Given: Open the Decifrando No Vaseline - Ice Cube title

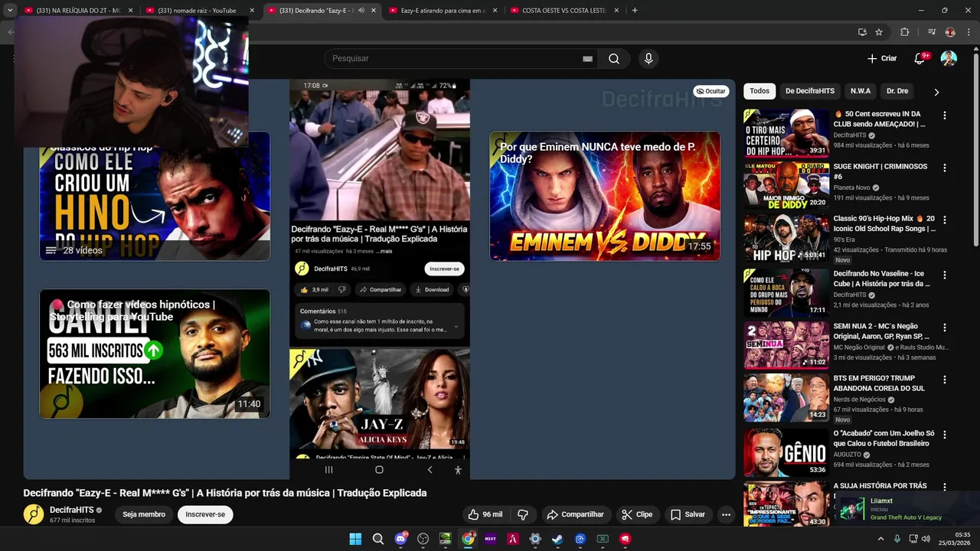Looking at the screenshot, I should tap(882, 279).
